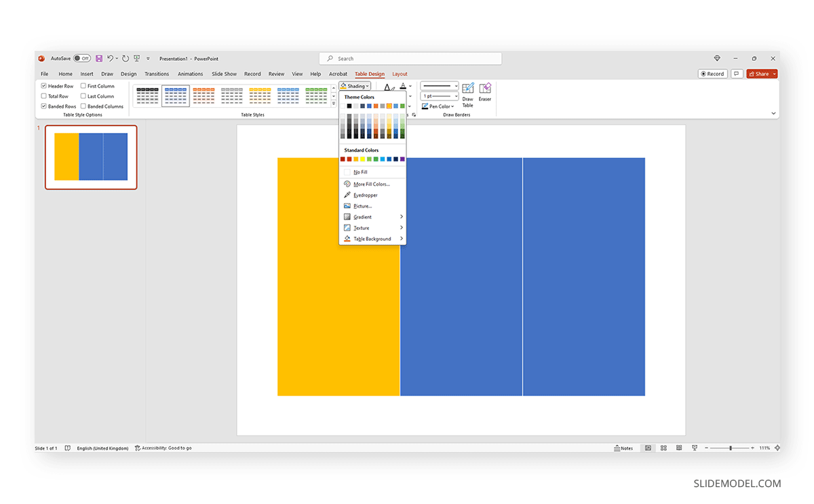Click the Undo arrow icon
Viewport: 814px width, 504px height.
pyautogui.click(x=110, y=58)
